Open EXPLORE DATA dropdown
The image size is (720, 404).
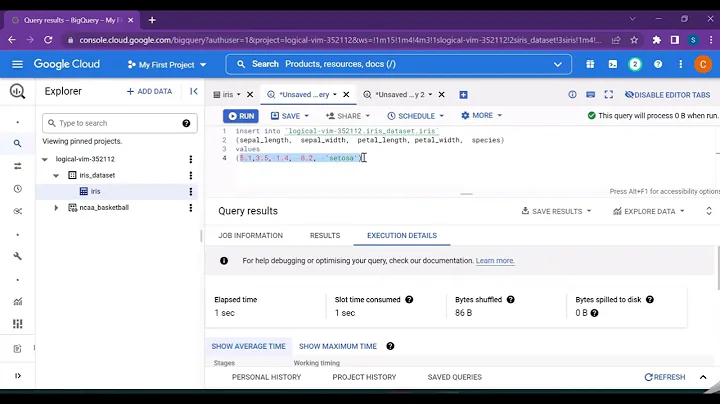[x=649, y=211]
